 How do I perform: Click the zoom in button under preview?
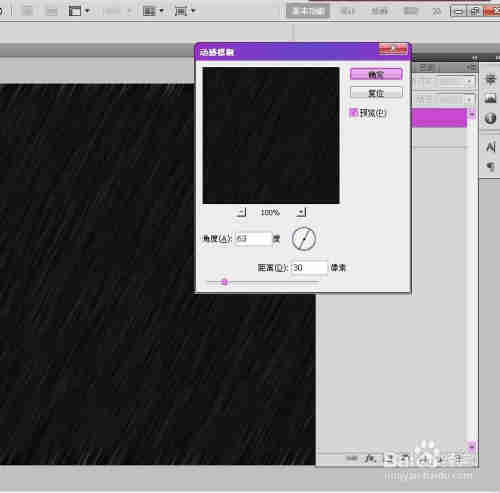pos(301,212)
